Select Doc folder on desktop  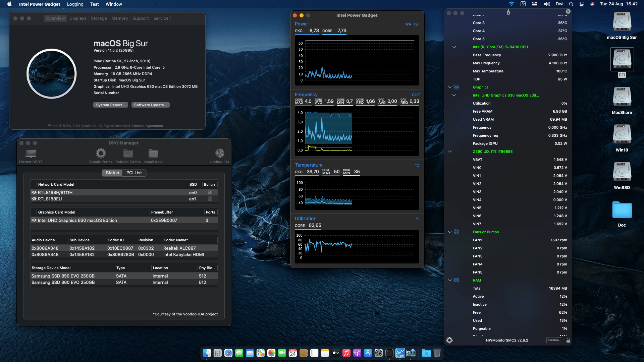pos(622,210)
